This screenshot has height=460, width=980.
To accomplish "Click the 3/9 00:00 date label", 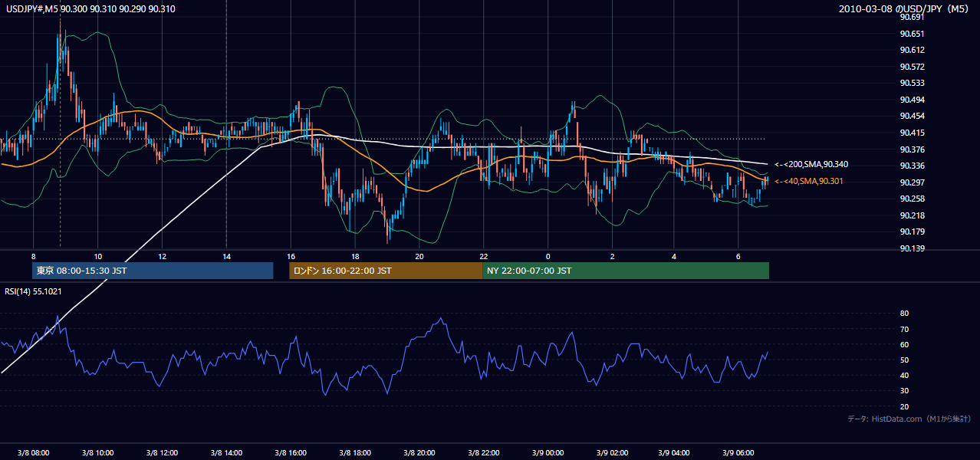I will pyautogui.click(x=548, y=452).
